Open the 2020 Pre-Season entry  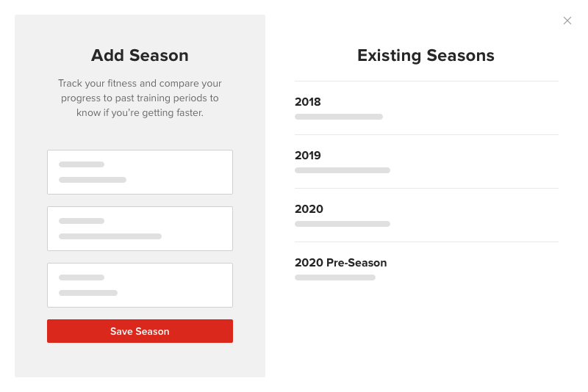(x=340, y=263)
